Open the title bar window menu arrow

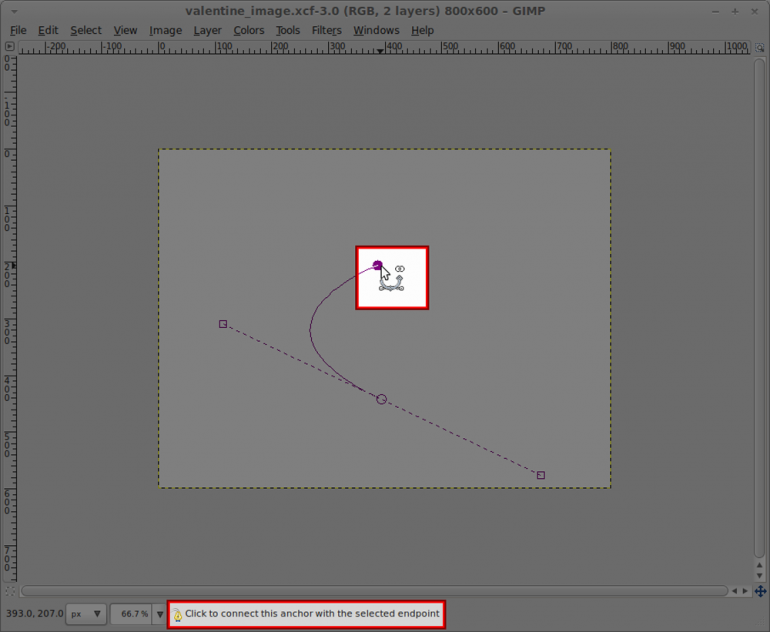[14, 11]
